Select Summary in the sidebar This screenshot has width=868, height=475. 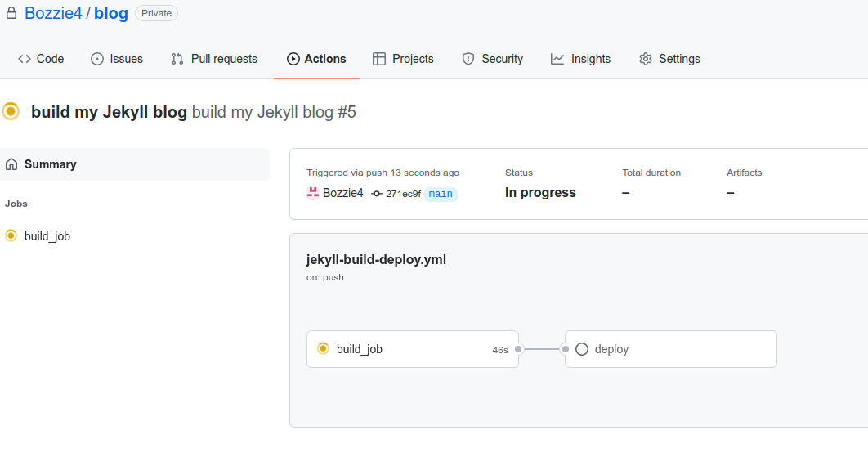coord(50,164)
